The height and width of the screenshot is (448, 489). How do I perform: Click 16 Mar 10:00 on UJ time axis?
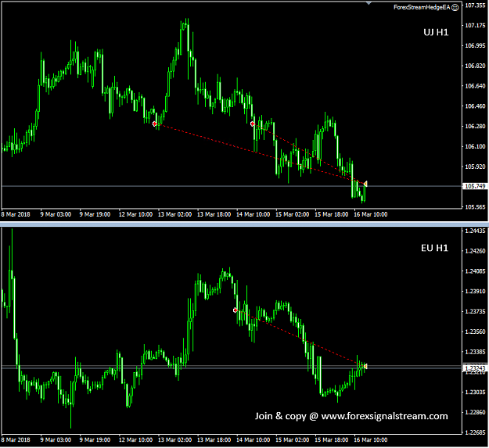tap(371, 214)
